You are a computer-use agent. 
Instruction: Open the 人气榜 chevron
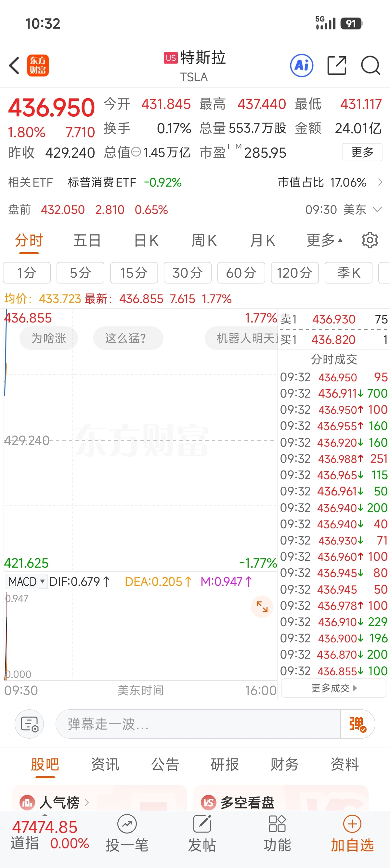click(87, 803)
